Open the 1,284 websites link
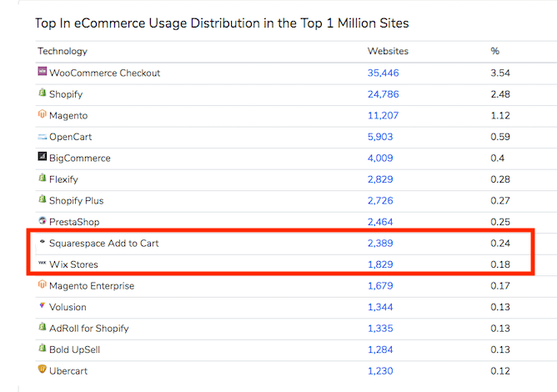 coord(380,350)
